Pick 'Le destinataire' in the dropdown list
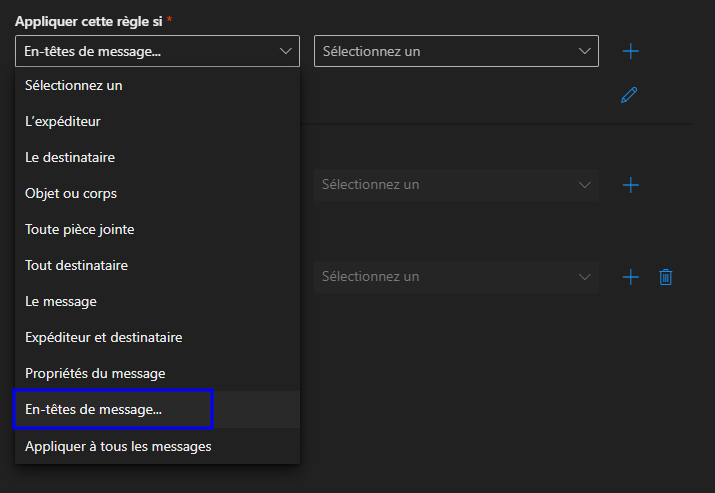The width and height of the screenshot is (715, 493). pyautogui.click(x=70, y=158)
